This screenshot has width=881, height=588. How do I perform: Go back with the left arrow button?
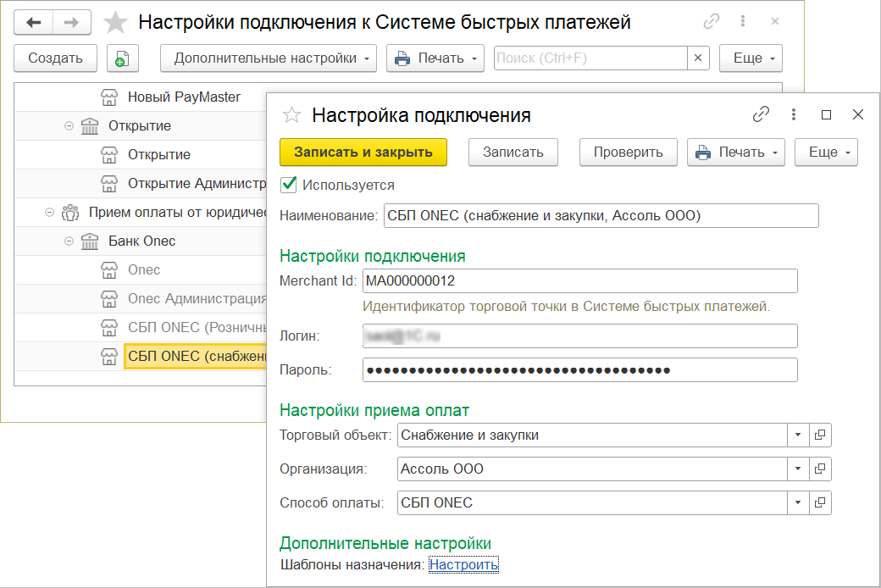pyautogui.click(x=34, y=23)
